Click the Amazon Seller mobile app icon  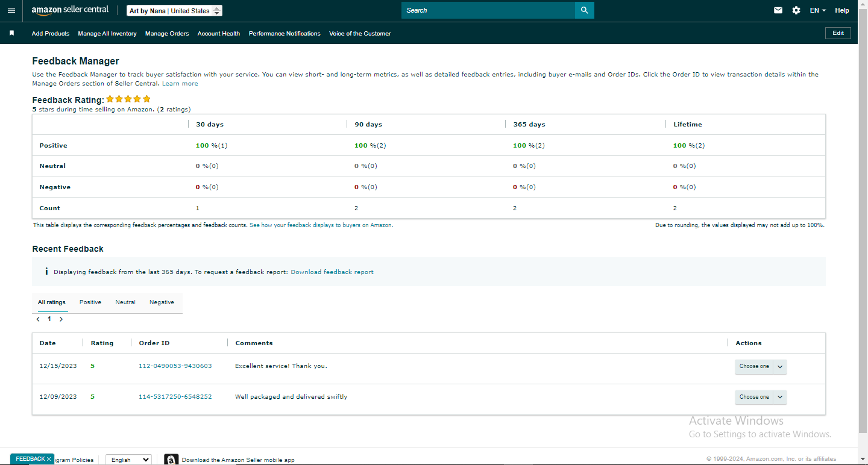pyautogui.click(x=171, y=460)
